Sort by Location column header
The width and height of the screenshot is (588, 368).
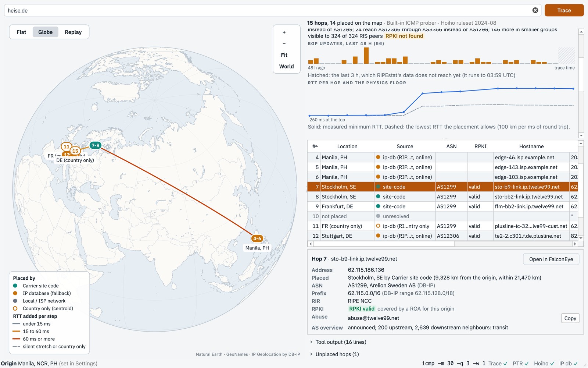click(347, 146)
